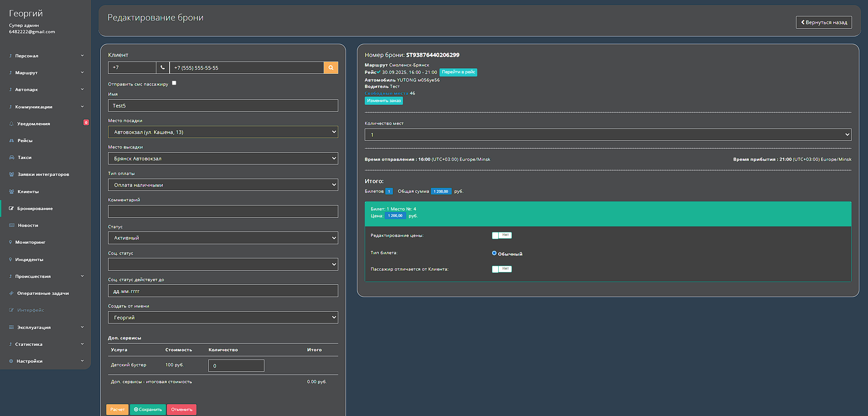This screenshot has height=416, width=868.
Task: Toggle passenger differs from client switch
Action: tap(501, 269)
